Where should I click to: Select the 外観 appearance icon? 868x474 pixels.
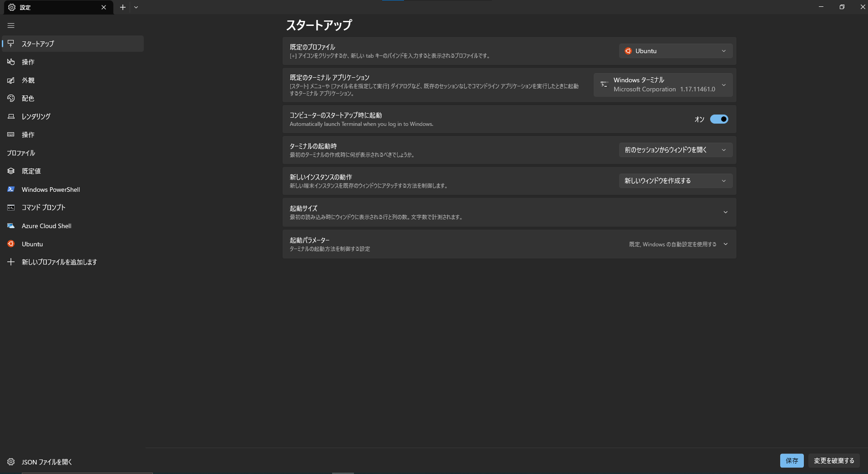click(x=11, y=80)
